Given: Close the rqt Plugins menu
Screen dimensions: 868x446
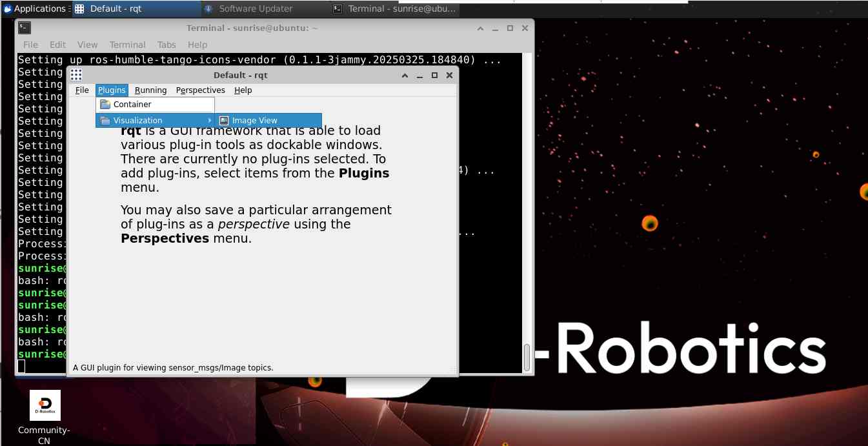Looking at the screenshot, I should pyautogui.click(x=112, y=90).
